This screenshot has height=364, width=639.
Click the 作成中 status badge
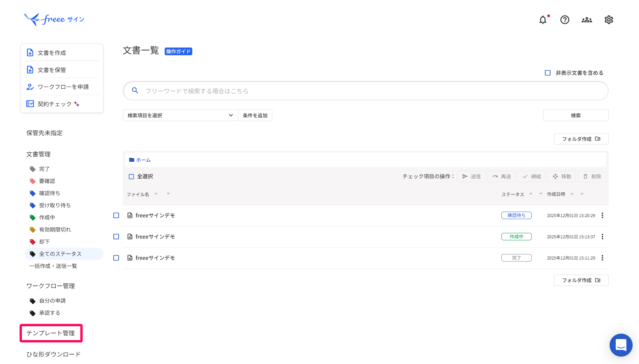[x=517, y=237]
